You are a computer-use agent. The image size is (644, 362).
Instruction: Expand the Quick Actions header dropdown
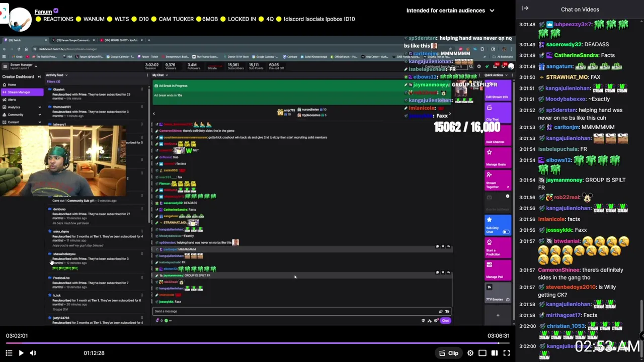(507, 75)
